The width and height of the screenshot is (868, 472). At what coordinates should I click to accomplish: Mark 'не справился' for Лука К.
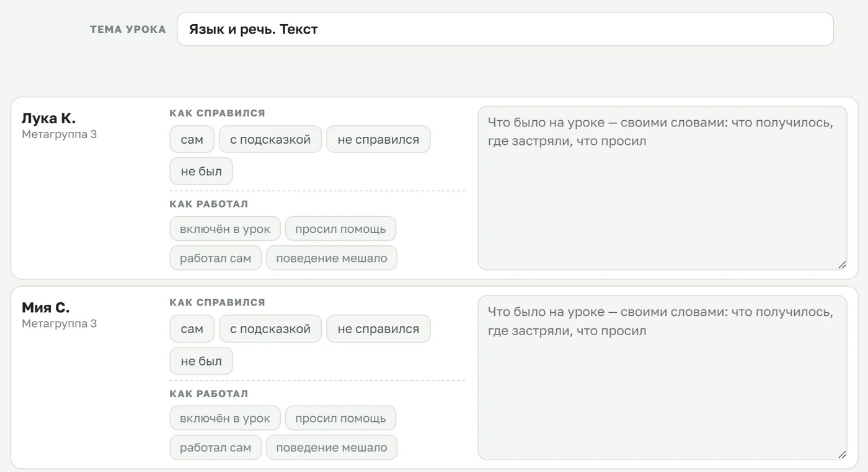378,139
